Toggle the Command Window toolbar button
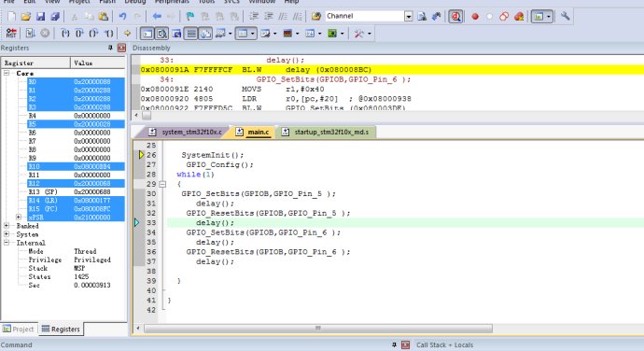Viewport: 644px width, 351px height. (147, 34)
